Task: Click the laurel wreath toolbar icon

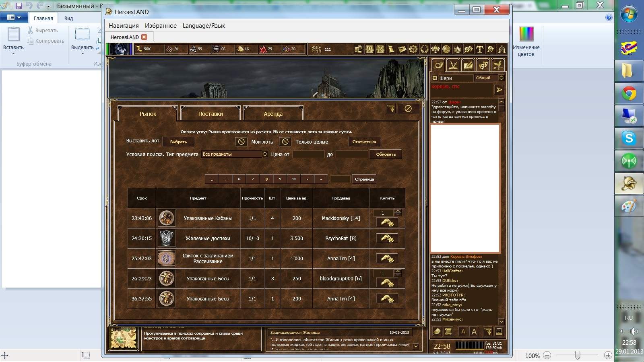Action: (424, 49)
